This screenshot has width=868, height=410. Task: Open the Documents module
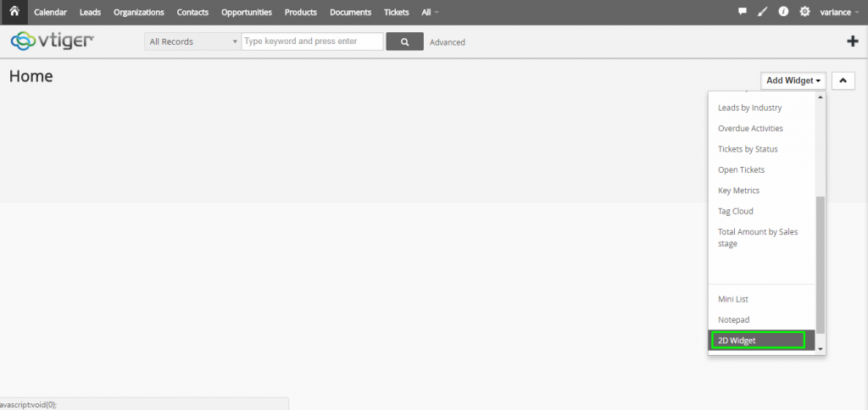(350, 12)
